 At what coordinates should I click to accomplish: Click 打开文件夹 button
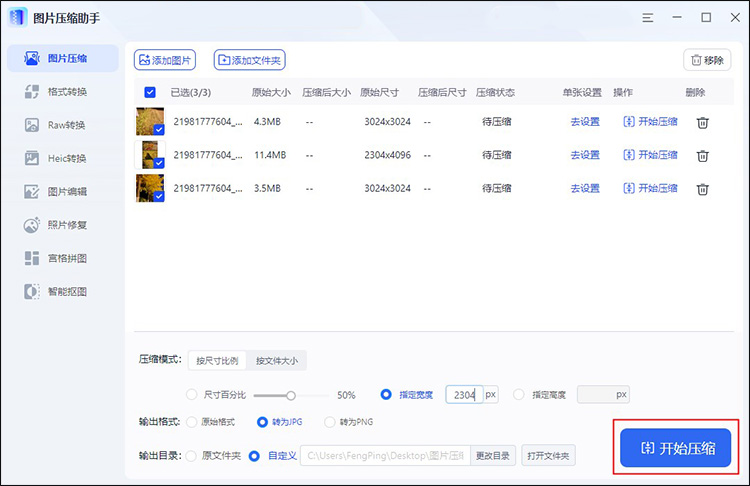coord(548,456)
